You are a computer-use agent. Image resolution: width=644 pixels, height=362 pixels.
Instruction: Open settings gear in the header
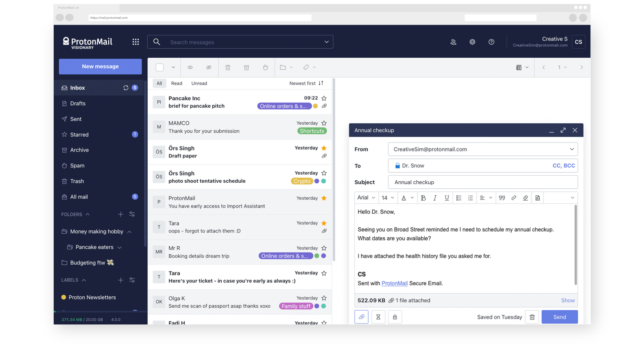472,42
